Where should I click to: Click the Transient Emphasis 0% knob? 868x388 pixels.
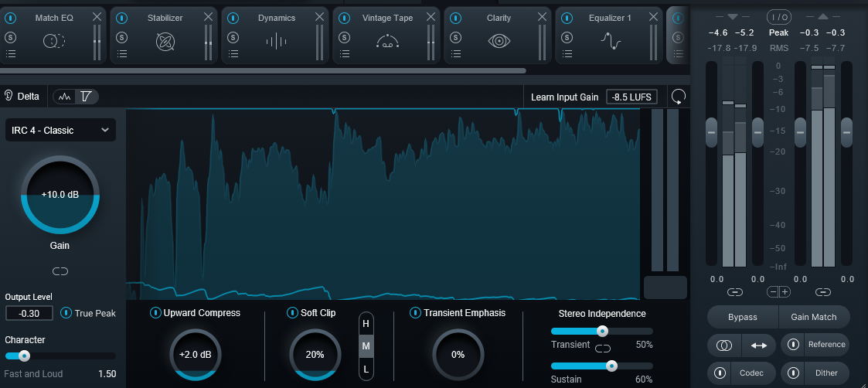click(x=458, y=355)
